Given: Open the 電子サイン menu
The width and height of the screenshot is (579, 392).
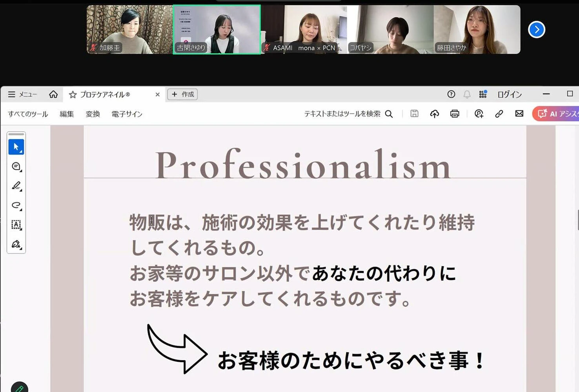Looking at the screenshot, I should click(x=127, y=114).
